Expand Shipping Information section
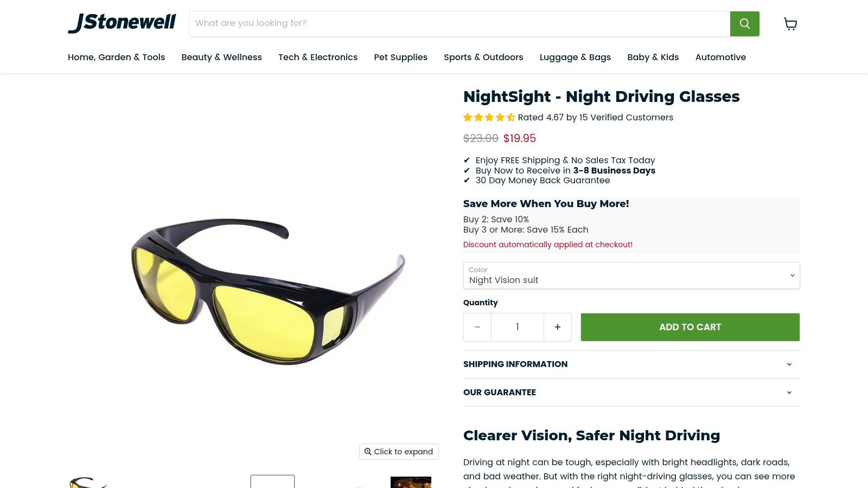The width and height of the screenshot is (868, 488). click(x=631, y=364)
